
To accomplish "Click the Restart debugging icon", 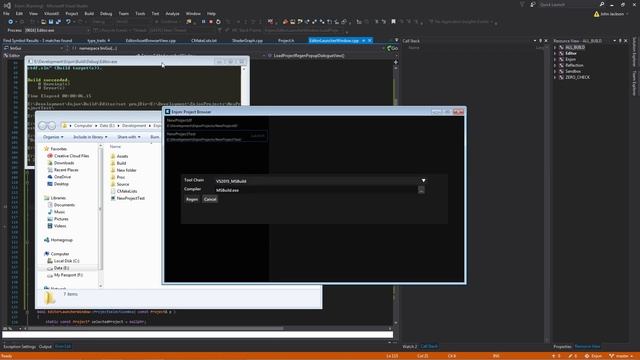I will coord(218,22).
